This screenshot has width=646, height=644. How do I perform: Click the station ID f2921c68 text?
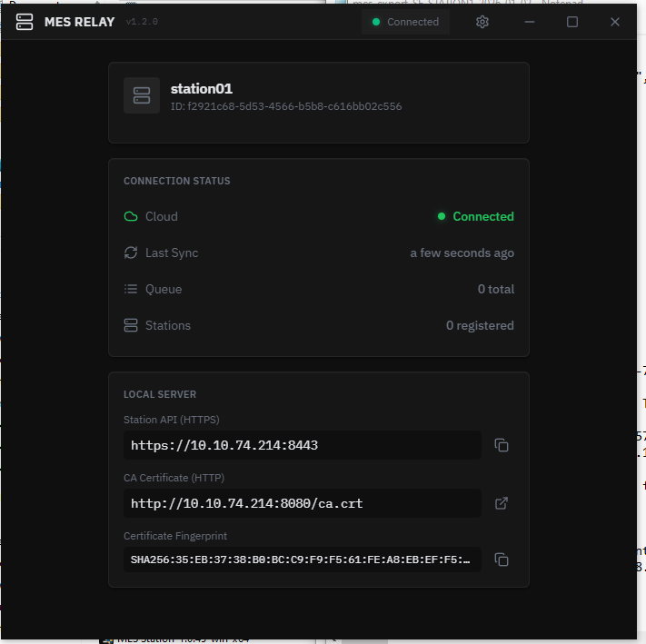(286, 106)
